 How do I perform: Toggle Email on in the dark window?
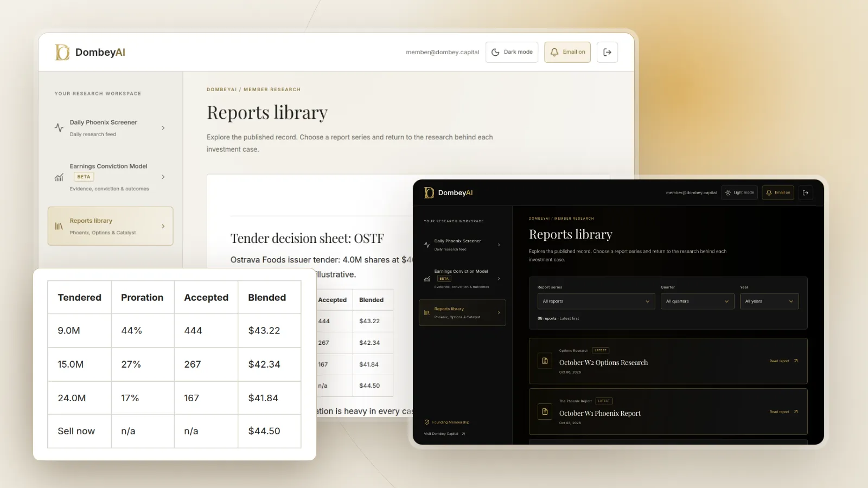pyautogui.click(x=778, y=192)
